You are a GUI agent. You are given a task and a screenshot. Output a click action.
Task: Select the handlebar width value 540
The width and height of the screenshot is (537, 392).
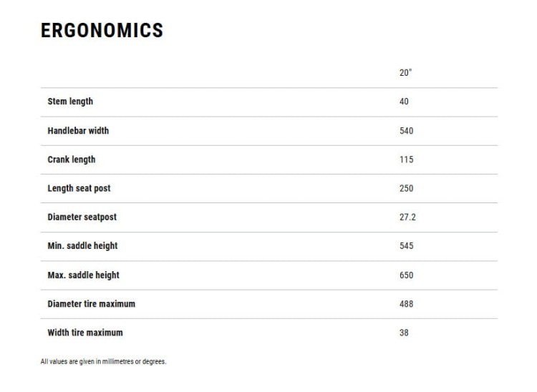click(406, 131)
